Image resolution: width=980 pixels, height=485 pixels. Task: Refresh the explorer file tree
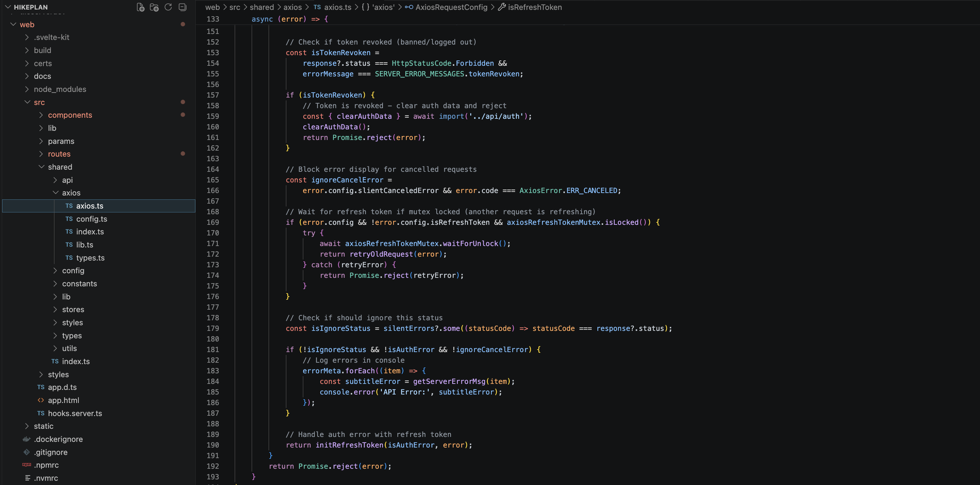(168, 7)
